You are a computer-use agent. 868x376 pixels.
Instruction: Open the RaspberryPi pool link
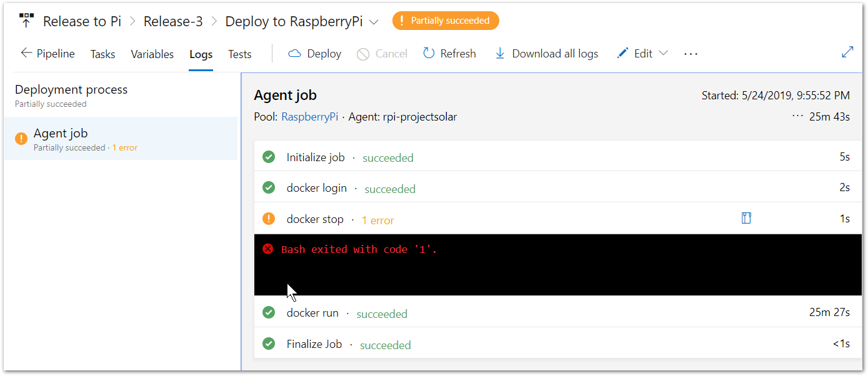coord(309,117)
